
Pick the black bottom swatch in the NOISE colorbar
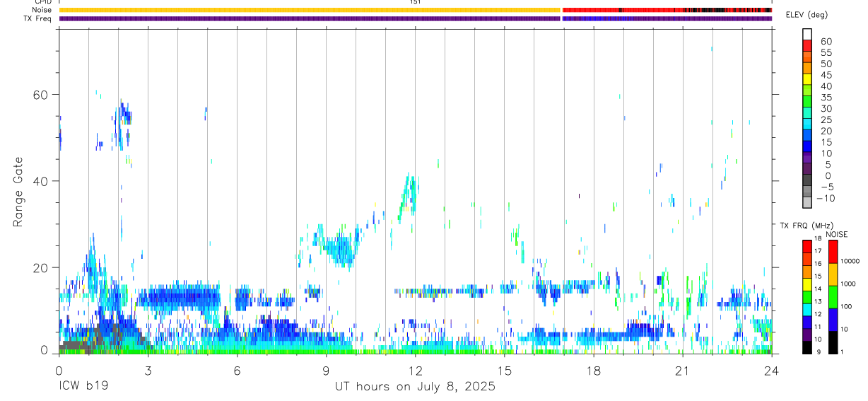coord(833,342)
